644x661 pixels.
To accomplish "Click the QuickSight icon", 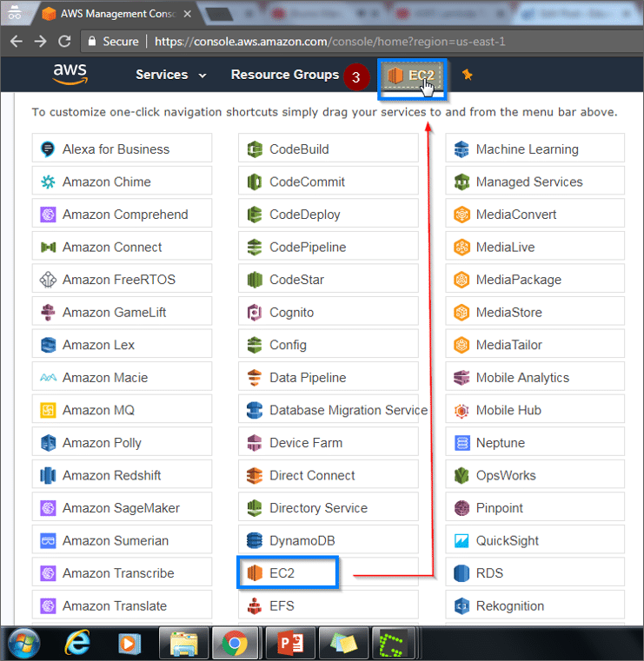I will 461,540.
